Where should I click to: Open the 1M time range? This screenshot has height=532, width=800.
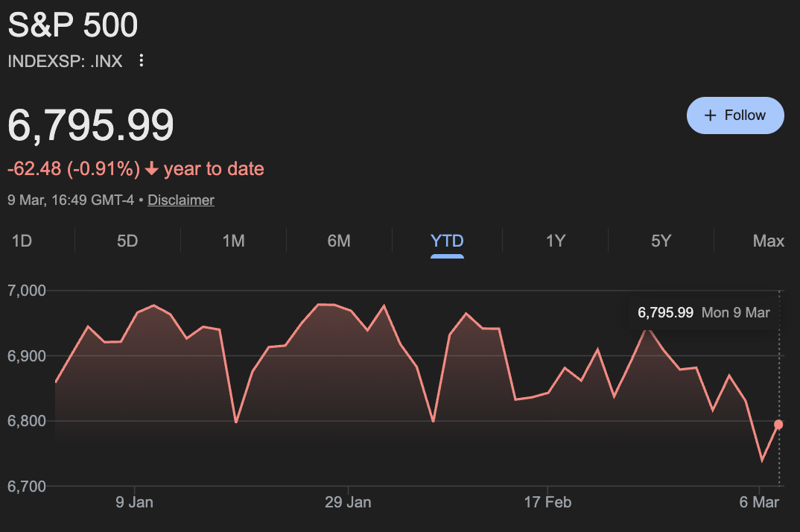tap(232, 241)
